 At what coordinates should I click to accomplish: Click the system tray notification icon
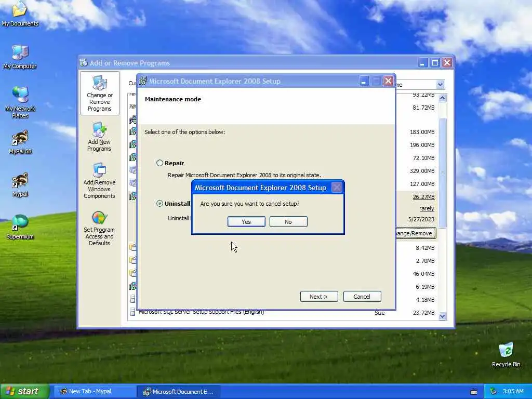(x=494, y=392)
